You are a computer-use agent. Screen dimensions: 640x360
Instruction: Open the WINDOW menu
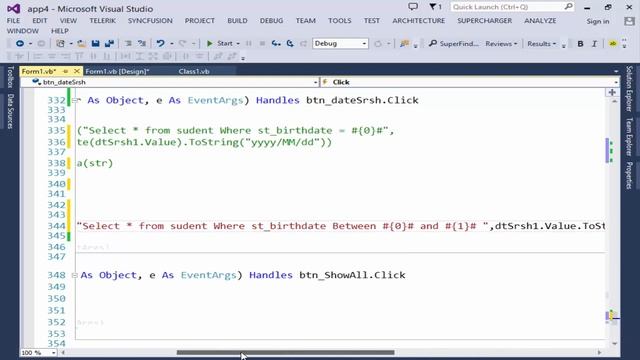click(x=22, y=31)
